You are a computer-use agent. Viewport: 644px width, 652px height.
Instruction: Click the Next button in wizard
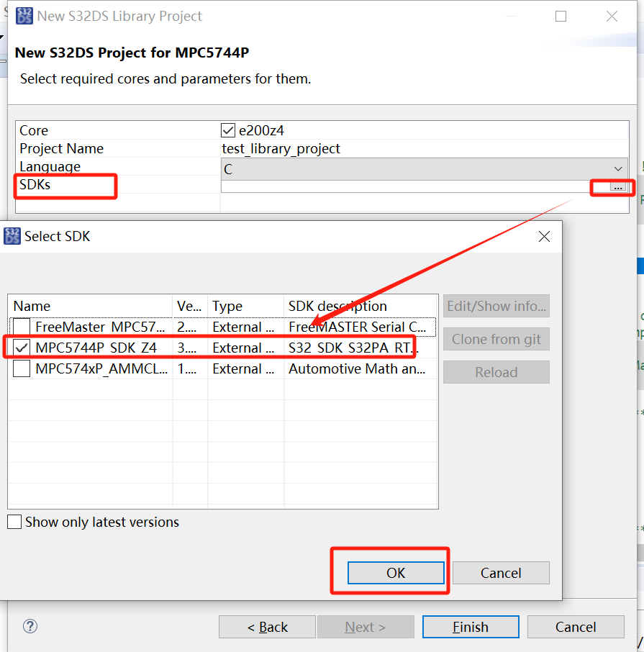[x=366, y=627]
